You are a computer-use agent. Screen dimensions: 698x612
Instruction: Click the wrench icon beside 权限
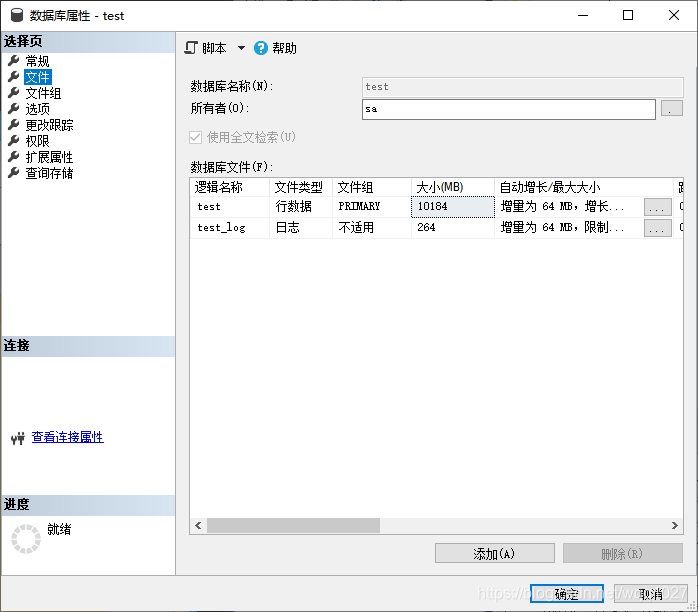[x=14, y=140]
